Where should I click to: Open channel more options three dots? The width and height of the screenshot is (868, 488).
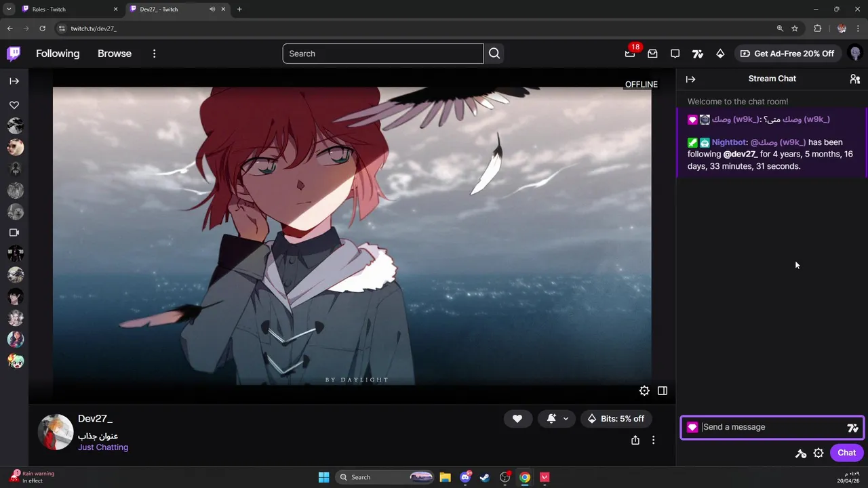(653, 440)
